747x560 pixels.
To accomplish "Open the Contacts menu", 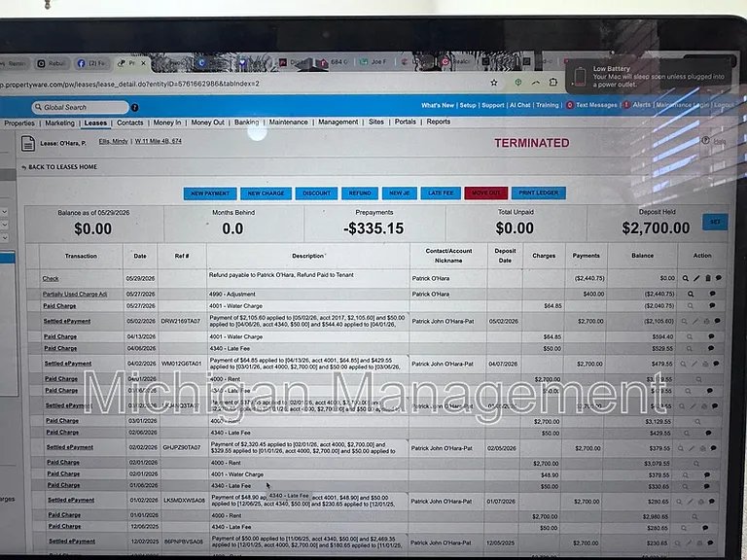I will pos(130,122).
